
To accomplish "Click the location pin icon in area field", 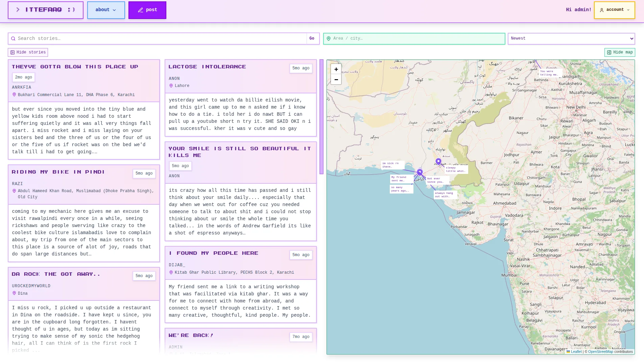I will 329,39.
